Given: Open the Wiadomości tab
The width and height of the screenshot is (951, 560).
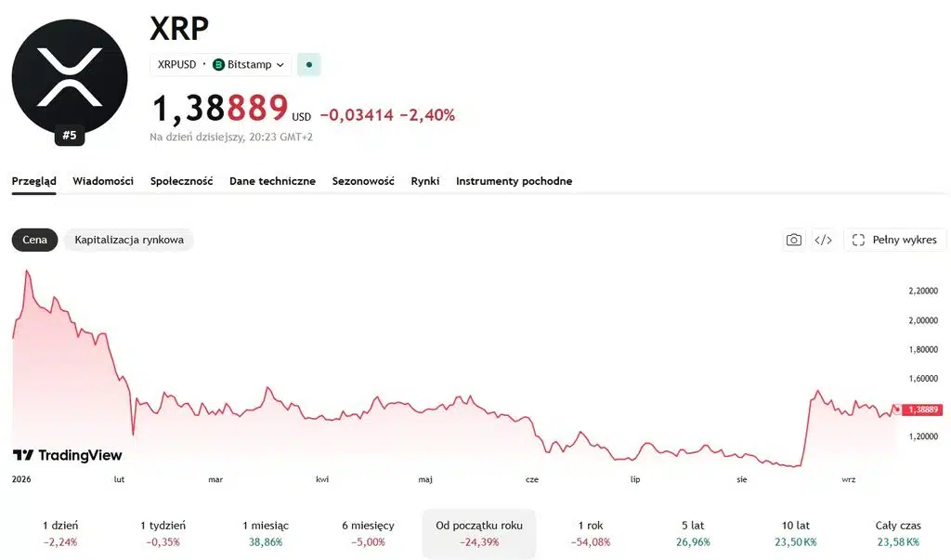Looking at the screenshot, I should coord(103,181).
